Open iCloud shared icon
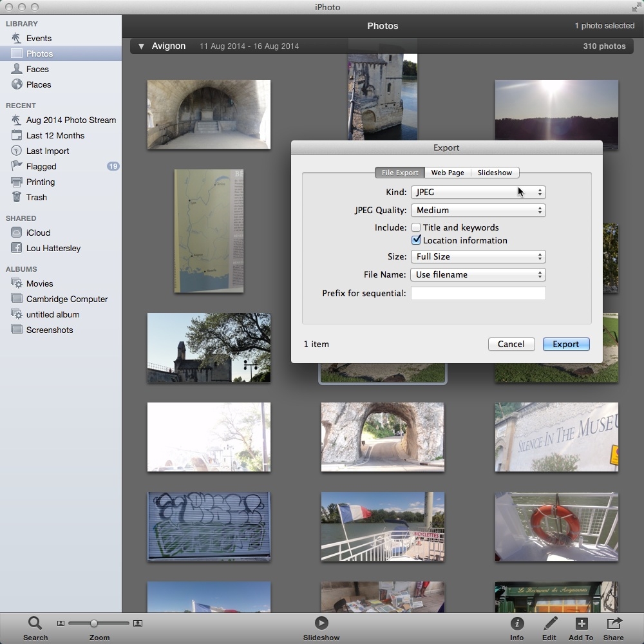The height and width of the screenshot is (644, 644). (x=17, y=232)
